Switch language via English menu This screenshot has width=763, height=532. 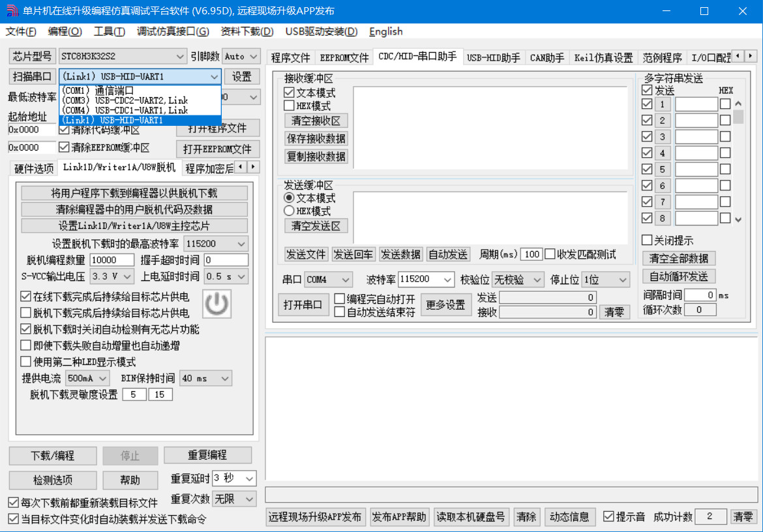coord(386,31)
